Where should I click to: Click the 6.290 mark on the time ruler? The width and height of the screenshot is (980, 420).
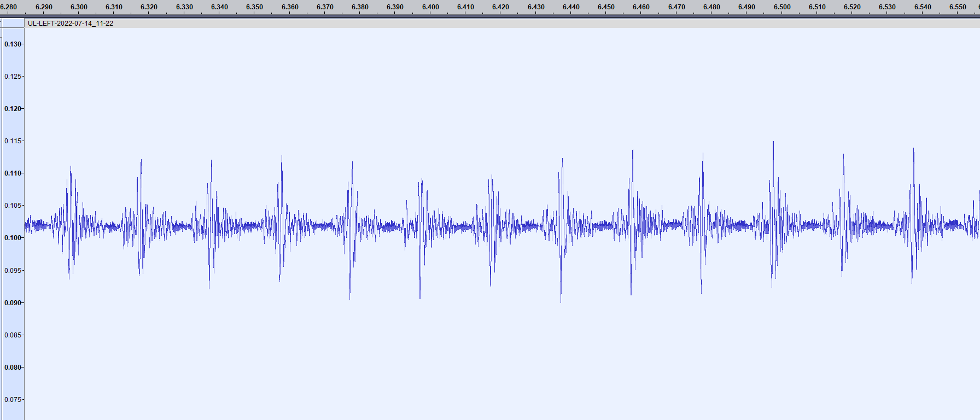(44, 7)
